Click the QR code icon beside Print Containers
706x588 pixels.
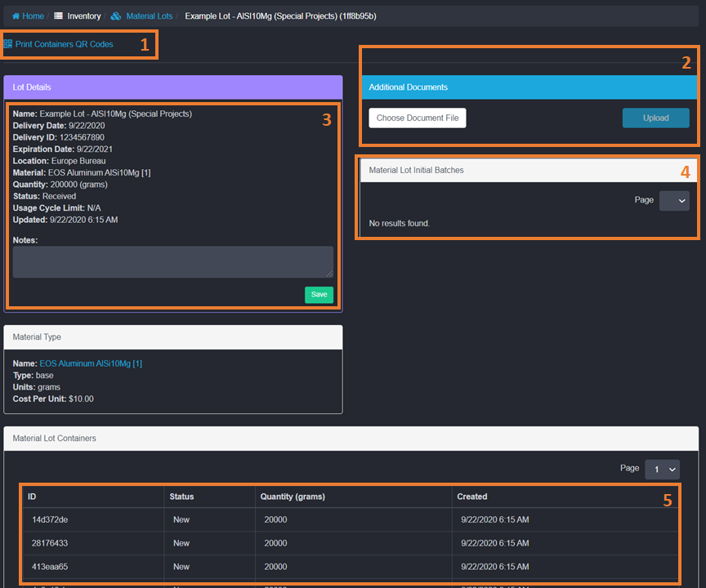[8, 44]
